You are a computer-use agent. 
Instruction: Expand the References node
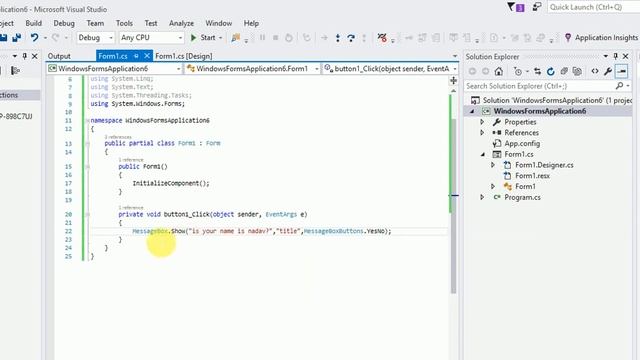(x=482, y=133)
